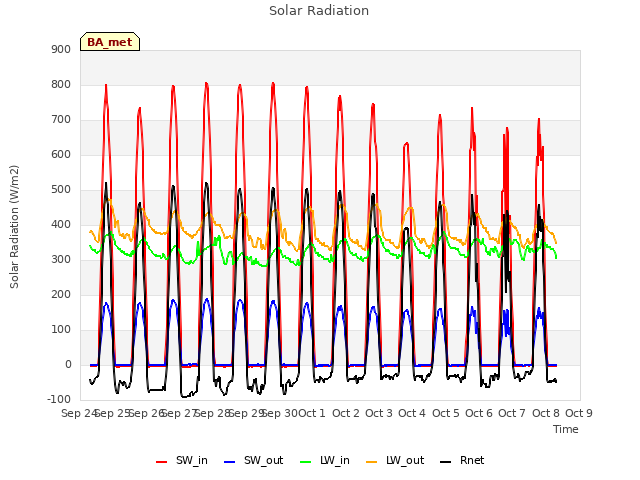Click the Oct 3 x-axis label
This screenshot has width=640, height=480.
point(379,413)
